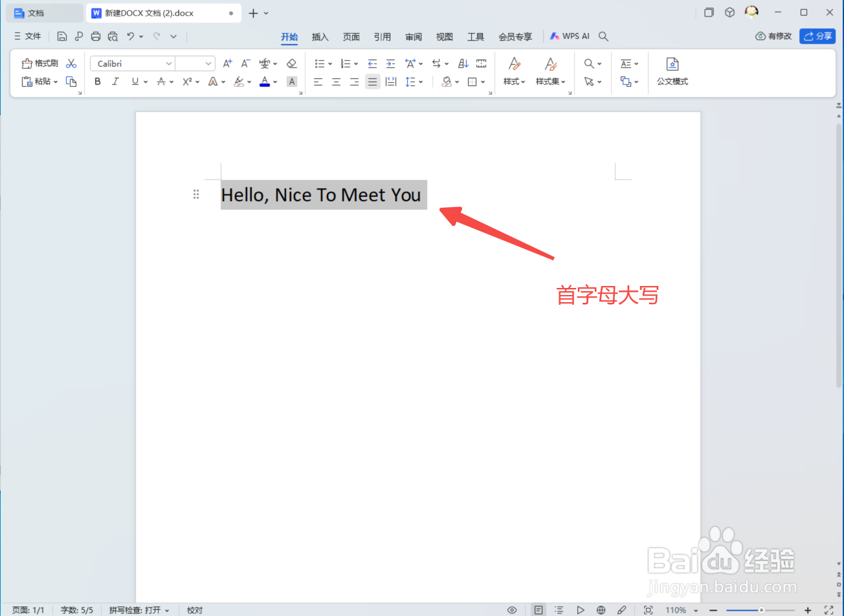
Task: Apply the text highlight color pen
Action: [239, 82]
